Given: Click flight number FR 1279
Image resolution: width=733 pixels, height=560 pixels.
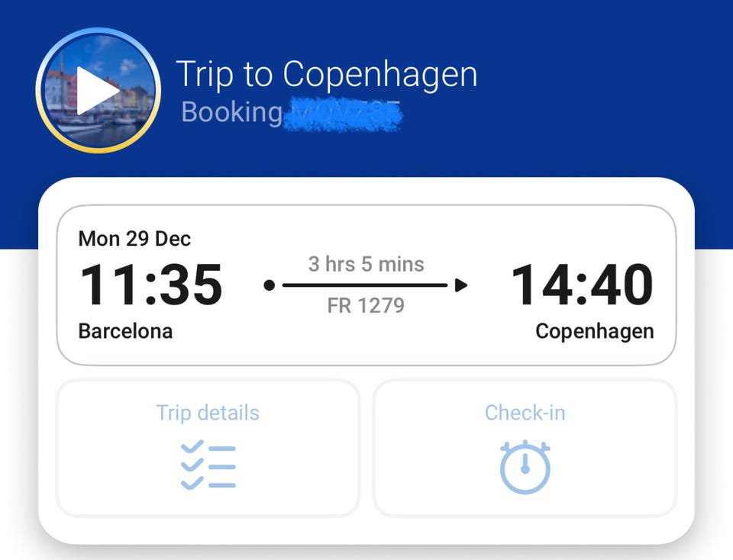Looking at the screenshot, I should (x=366, y=306).
